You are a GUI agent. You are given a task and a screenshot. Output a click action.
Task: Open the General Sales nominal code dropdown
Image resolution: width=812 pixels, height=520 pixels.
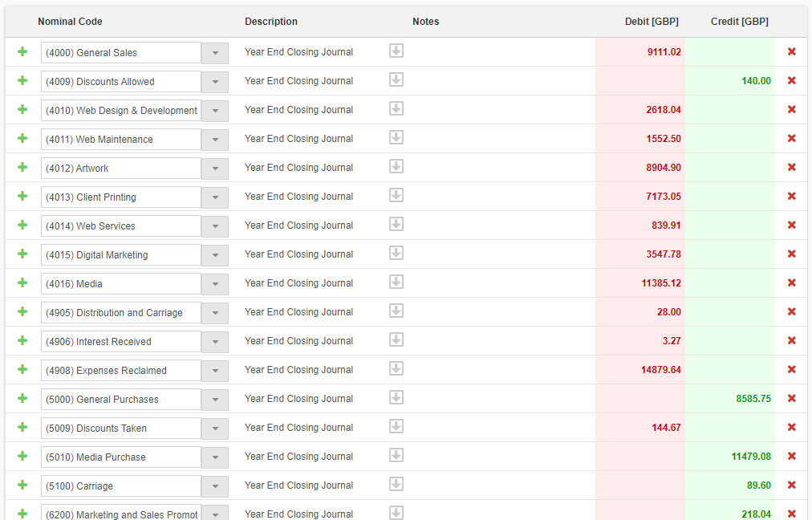(214, 53)
